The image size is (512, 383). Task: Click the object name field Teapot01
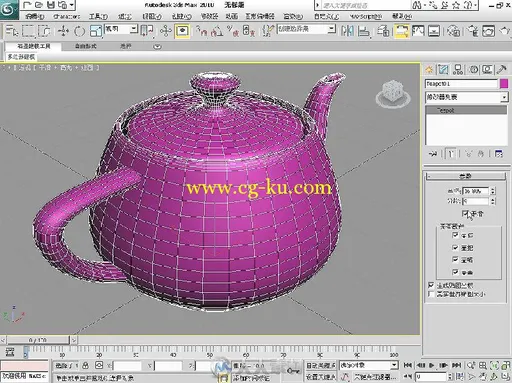[461, 84]
